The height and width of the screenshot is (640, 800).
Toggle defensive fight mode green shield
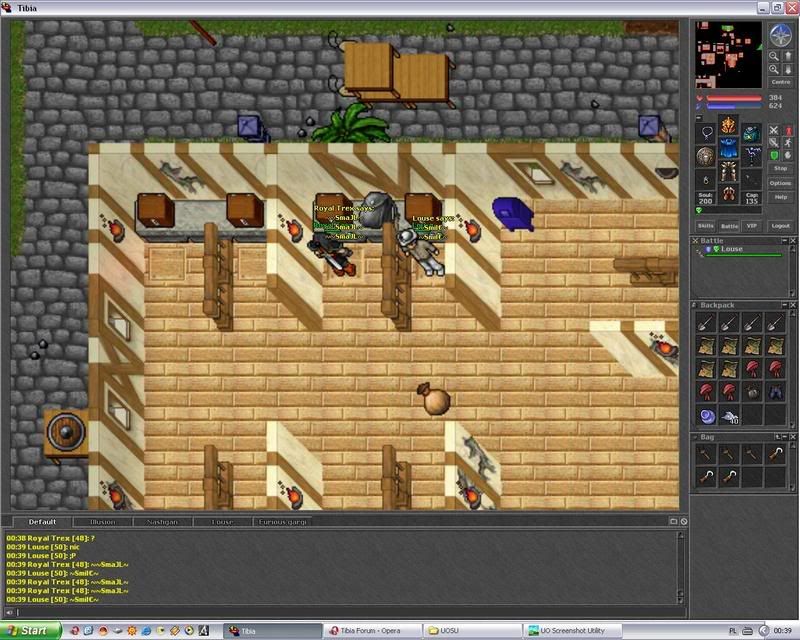pyautogui.click(x=774, y=155)
